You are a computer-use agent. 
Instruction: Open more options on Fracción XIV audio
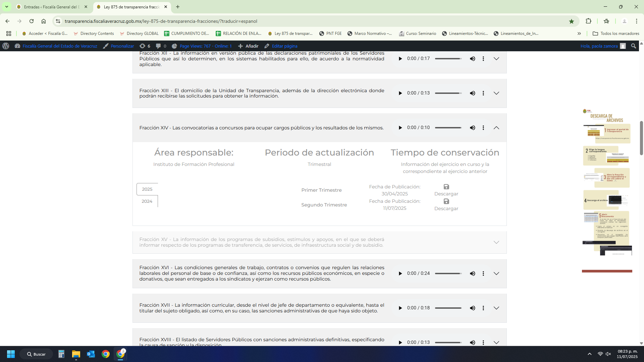(x=483, y=128)
